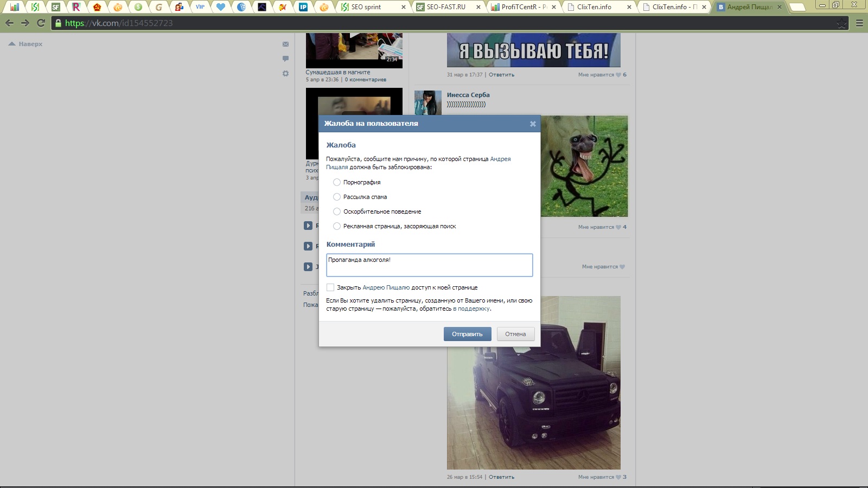Click the browser Forward arrow
The width and height of the screenshot is (868, 488).
coord(25,23)
